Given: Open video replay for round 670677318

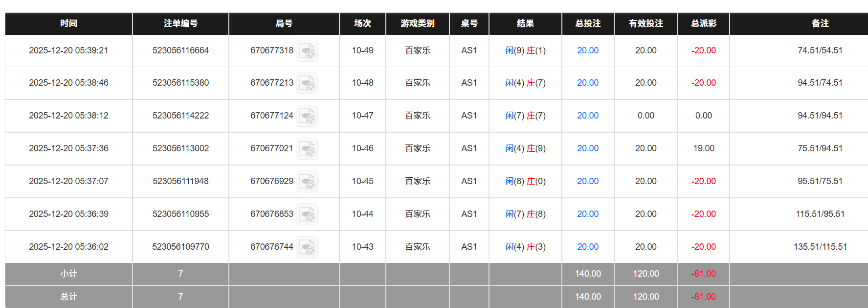Looking at the screenshot, I should (x=307, y=51).
